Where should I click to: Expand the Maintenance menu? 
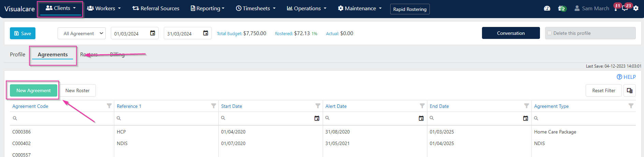click(360, 8)
